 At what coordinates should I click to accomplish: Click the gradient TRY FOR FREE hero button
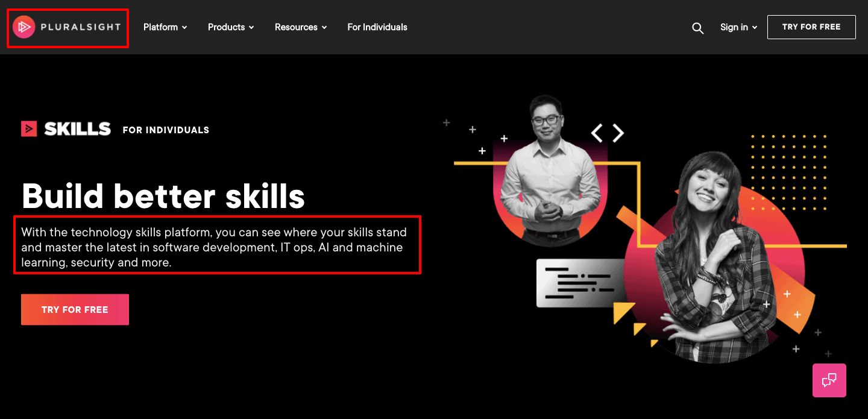point(75,310)
